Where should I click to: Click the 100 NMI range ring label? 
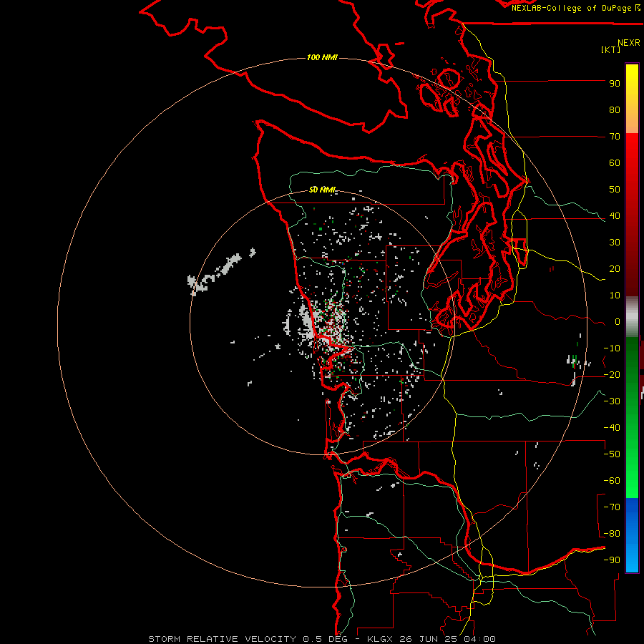pyautogui.click(x=322, y=57)
